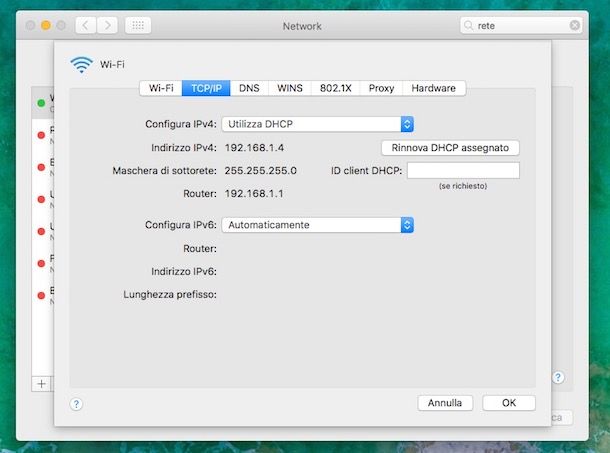Click the Annulla button
Image resolution: width=610 pixels, height=453 pixels.
(x=445, y=403)
